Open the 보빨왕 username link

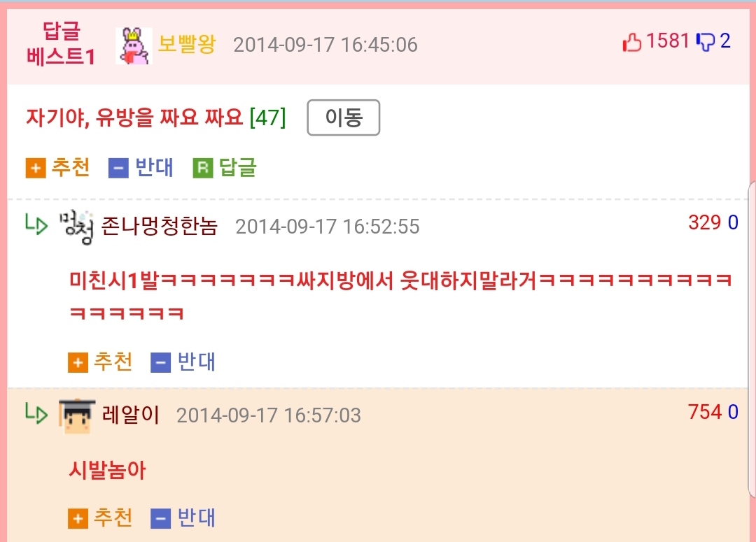click(x=187, y=44)
